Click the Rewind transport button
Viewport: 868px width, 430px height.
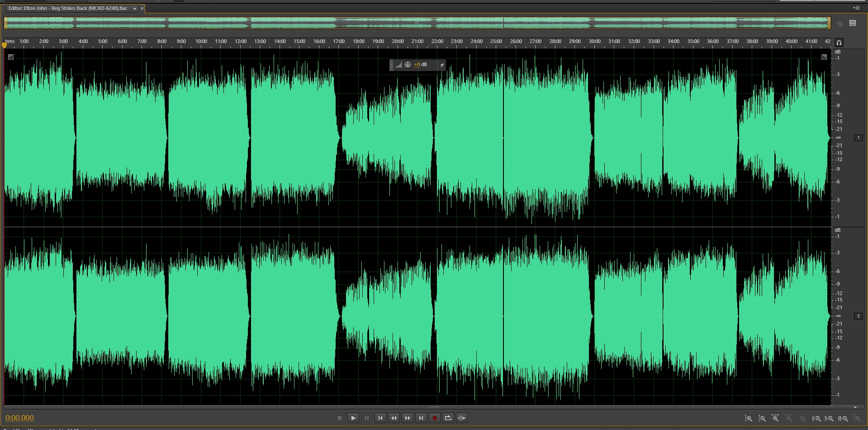(394, 418)
